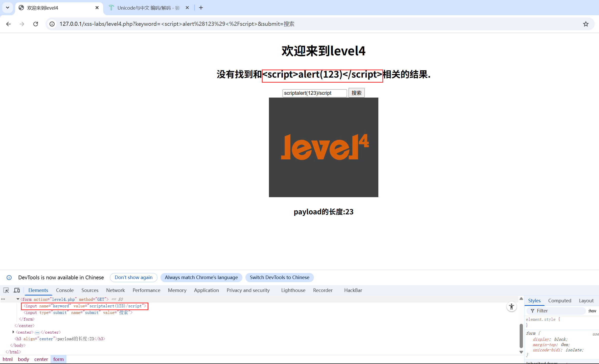Click the display: block style declaration
The width and height of the screenshot is (599, 364).
click(550, 339)
